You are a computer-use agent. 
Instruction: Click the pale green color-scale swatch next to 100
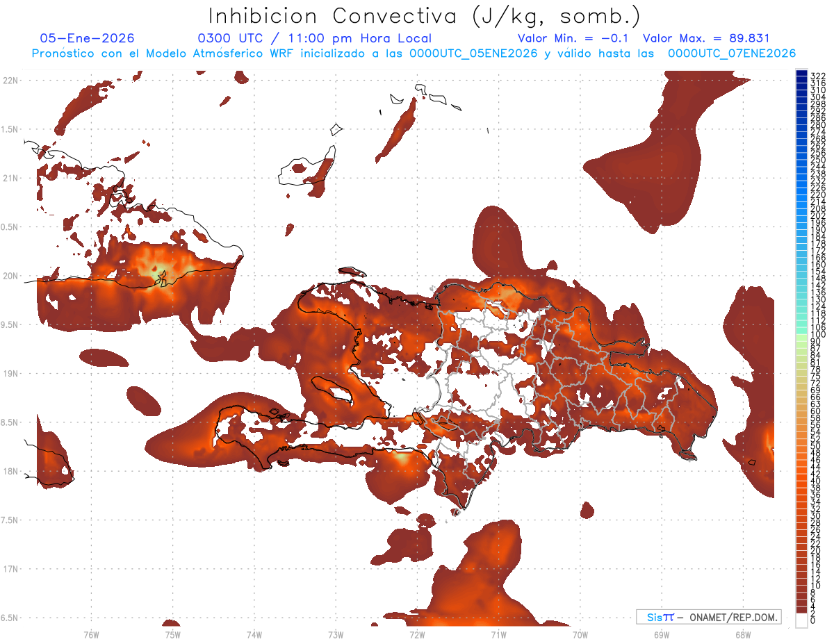[801, 337]
